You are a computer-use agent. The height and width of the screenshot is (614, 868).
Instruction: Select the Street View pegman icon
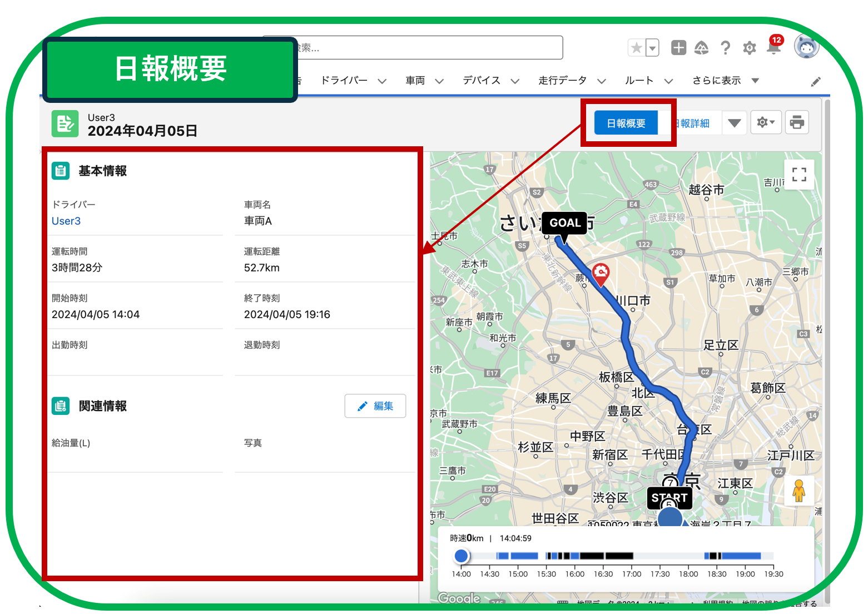click(x=799, y=491)
